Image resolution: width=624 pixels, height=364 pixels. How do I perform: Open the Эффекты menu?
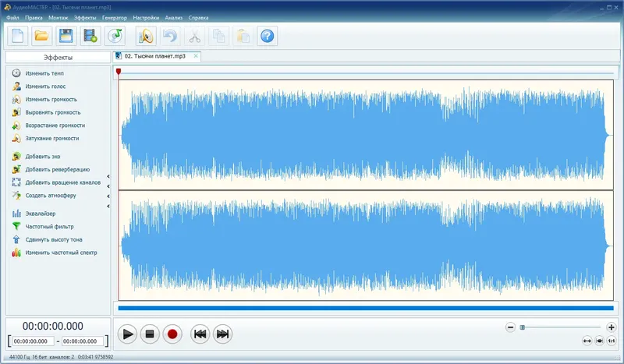(x=85, y=17)
